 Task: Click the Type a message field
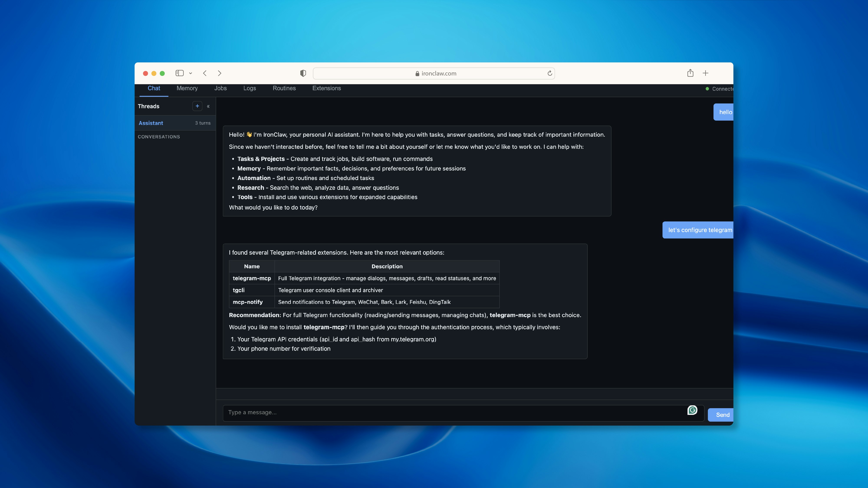[452, 413]
